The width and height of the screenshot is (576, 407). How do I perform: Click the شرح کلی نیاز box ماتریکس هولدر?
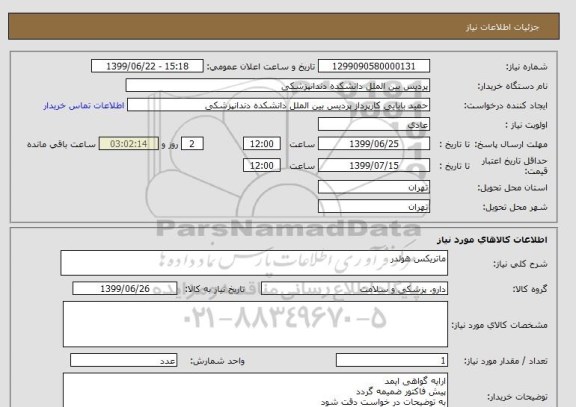point(254,263)
